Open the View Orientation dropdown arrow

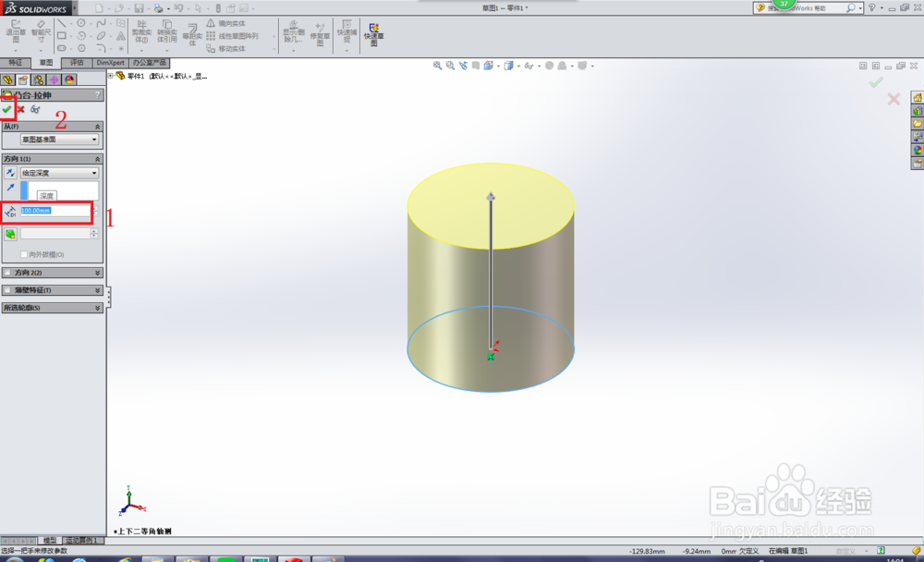(x=499, y=66)
